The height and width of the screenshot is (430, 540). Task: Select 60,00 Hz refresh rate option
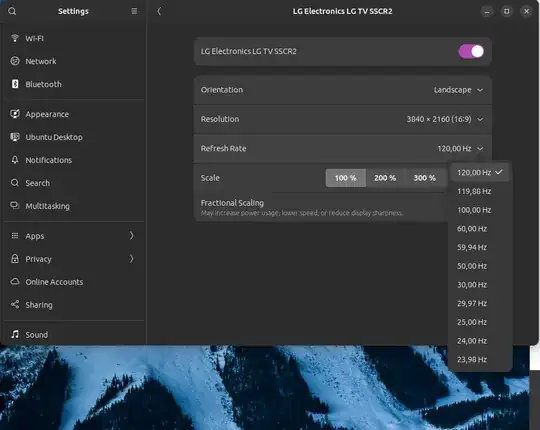[x=480, y=229]
